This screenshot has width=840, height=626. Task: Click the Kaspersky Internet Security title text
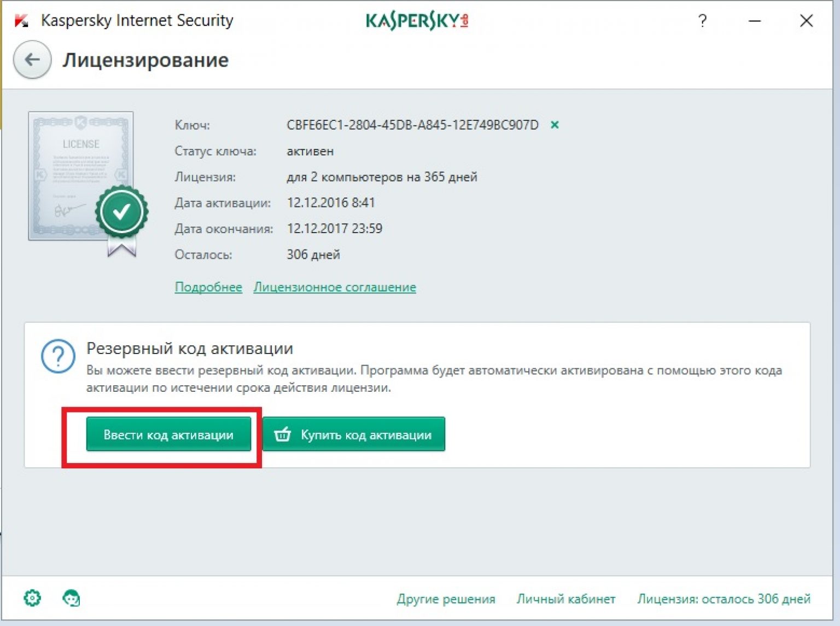137,21
